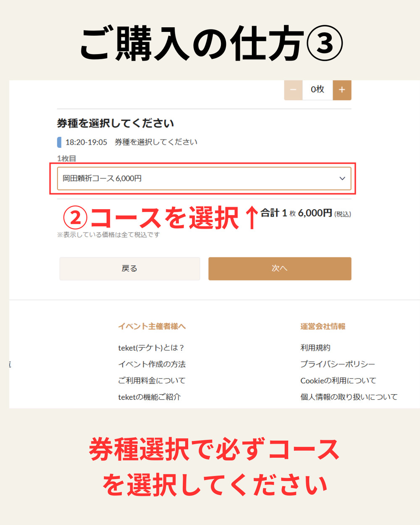Click the 戻る button
420x525 pixels.
[129, 269]
